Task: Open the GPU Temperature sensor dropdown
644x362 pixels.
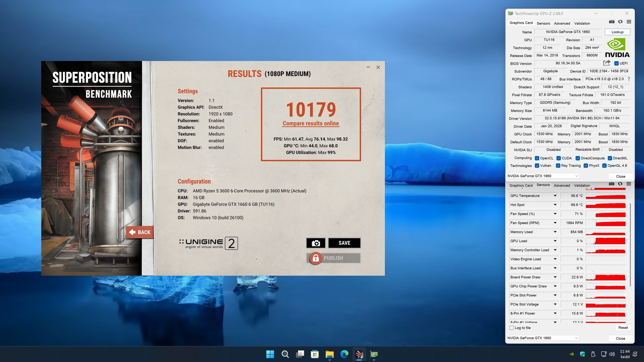Action: click(555, 196)
